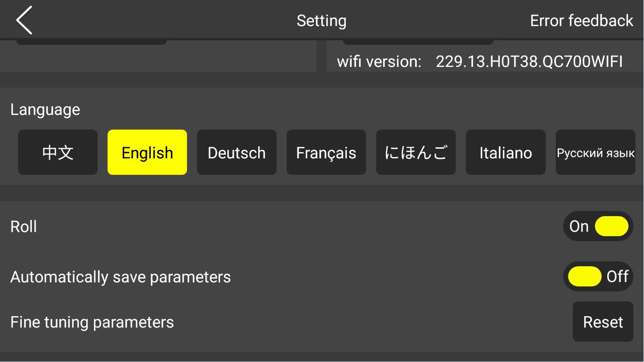Open Error feedback
The image size is (644, 362).
click(581, 21)
